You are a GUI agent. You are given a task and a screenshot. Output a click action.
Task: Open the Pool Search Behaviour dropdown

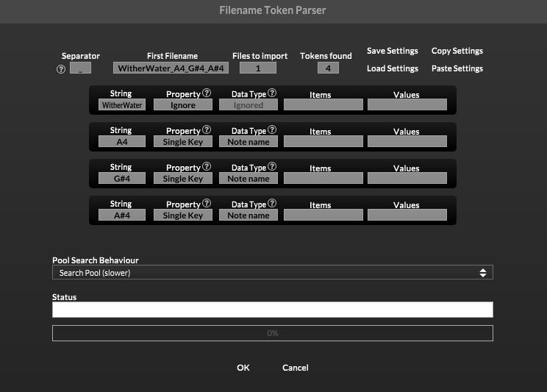[x=272, y=273]
